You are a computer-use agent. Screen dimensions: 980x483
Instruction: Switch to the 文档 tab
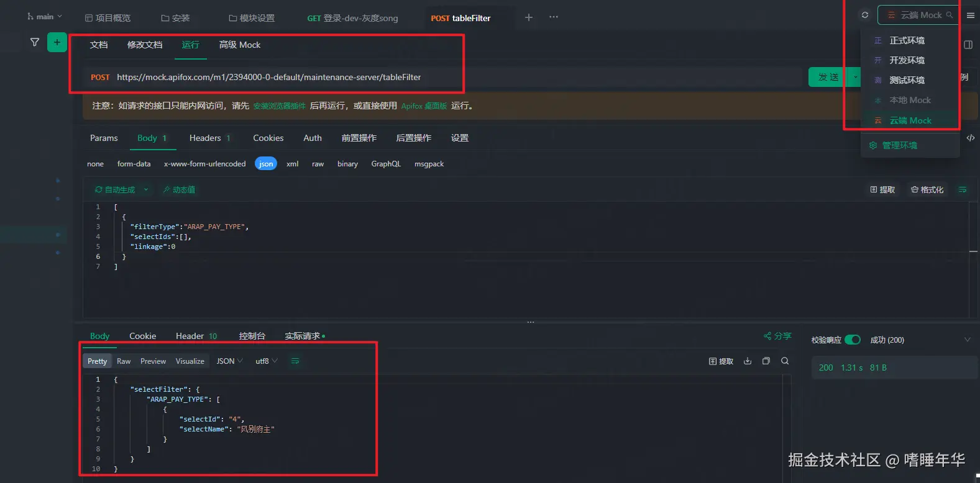[x=99, y=45]
